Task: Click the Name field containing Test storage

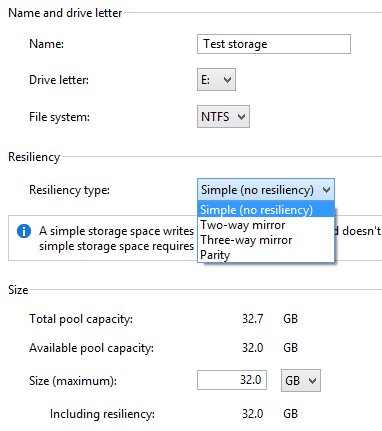Action: pos(274,44)
